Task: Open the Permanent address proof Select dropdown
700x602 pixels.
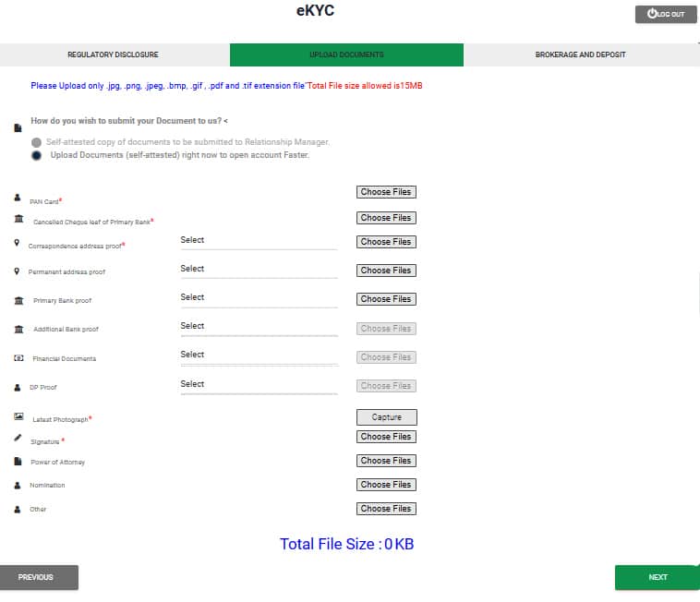Action: click(x=259, y=270)
